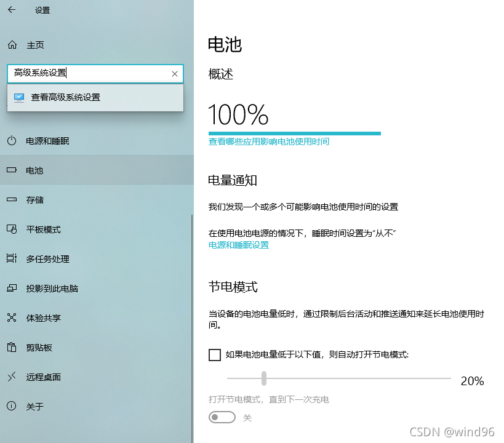Click the 电量通知 heading
504x443 pixels.
pos(233,180)
